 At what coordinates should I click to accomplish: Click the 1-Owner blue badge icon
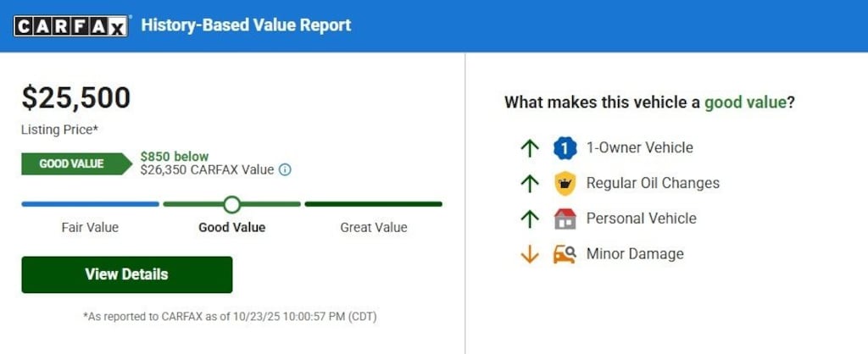click(565, 148)
